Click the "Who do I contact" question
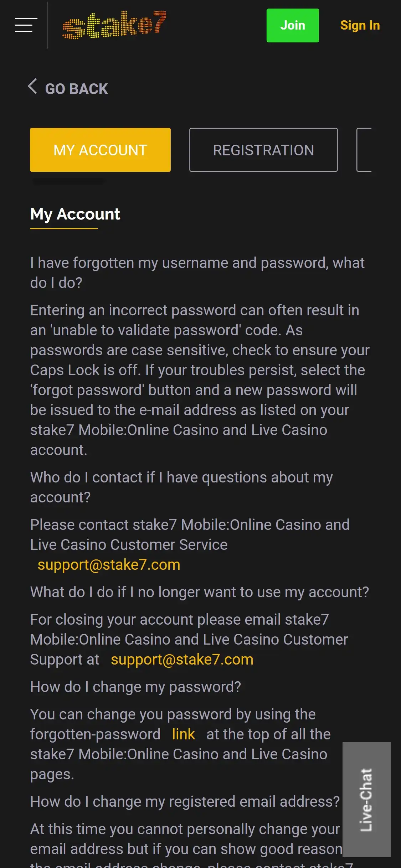401x868 pixels. (x=181, y=487)
